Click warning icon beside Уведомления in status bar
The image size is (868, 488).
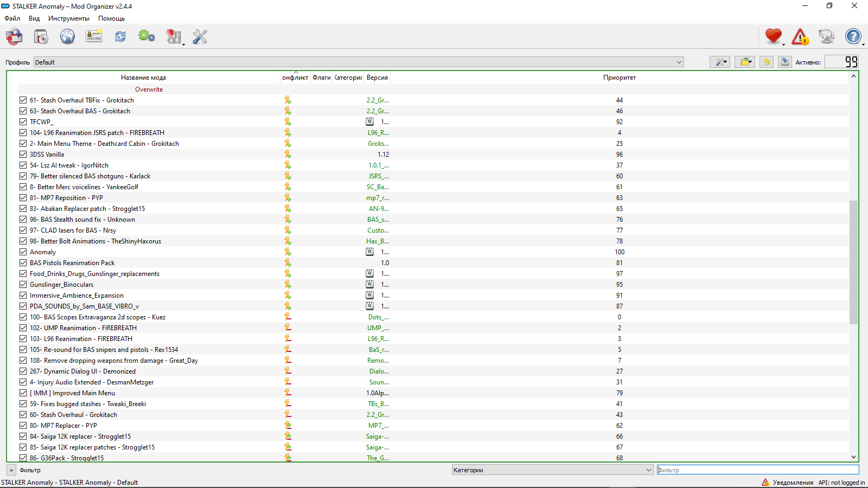[x=765, y=482]
